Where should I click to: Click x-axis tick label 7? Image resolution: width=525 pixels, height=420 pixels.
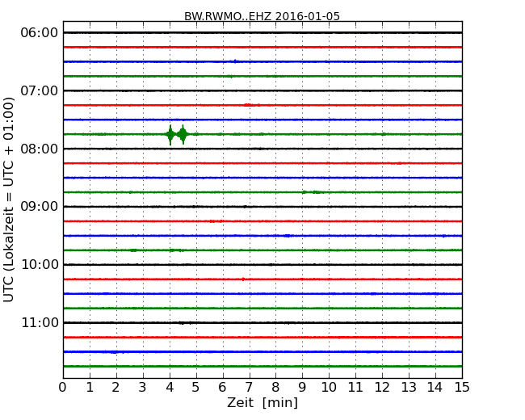(249, 388)
